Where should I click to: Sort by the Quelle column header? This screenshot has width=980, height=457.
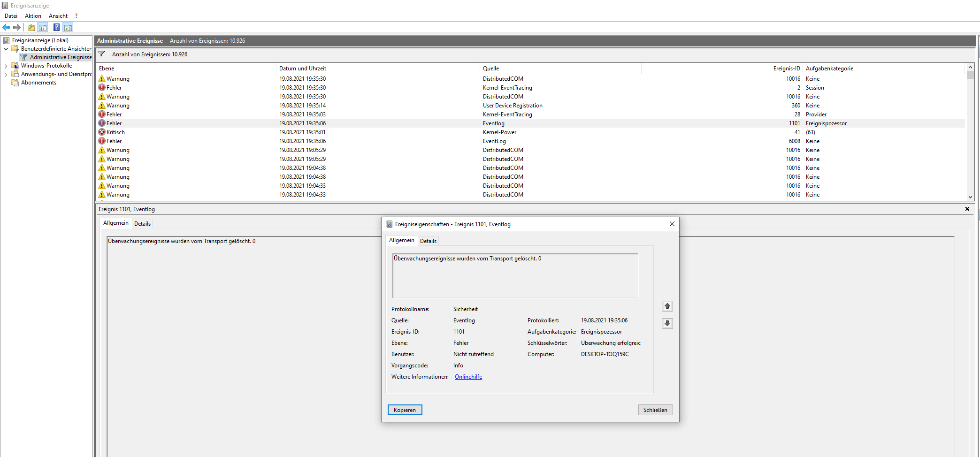click(x=560, y=69)
